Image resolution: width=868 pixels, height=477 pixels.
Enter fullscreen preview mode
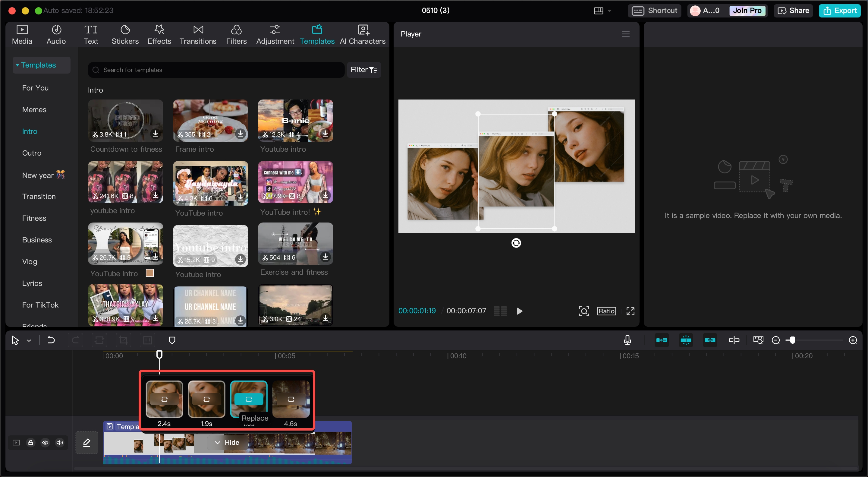point(631,311)
